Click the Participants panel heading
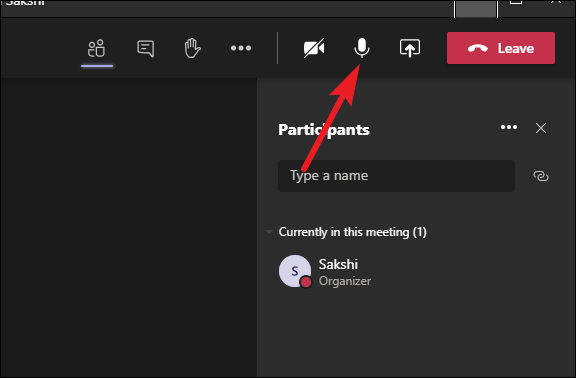The height and width of the screenshot is (378, 576). [x=324, y=130]
